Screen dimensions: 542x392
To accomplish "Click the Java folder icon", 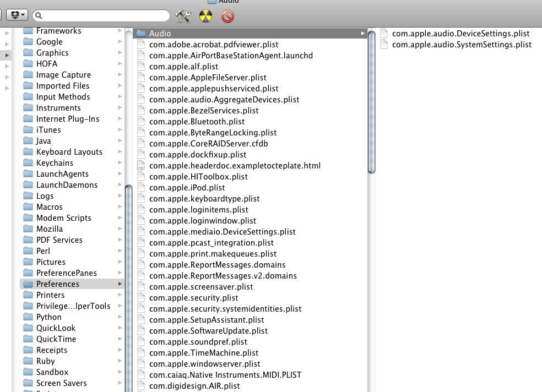I will click(x=28, y=141).
